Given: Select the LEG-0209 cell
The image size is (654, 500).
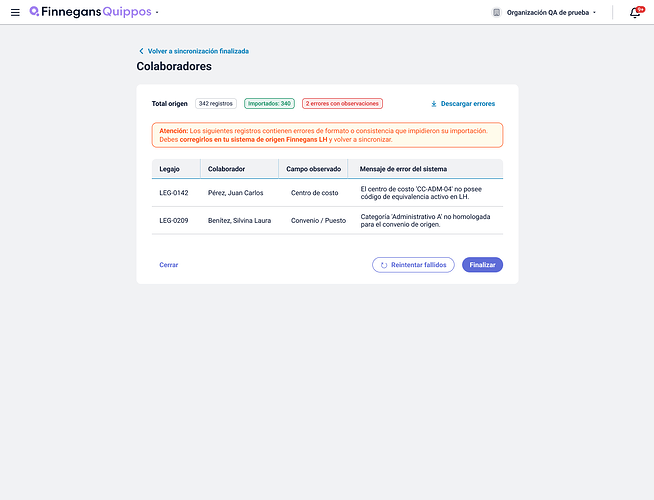Looking at the screenshot, I should click(174, 220).
